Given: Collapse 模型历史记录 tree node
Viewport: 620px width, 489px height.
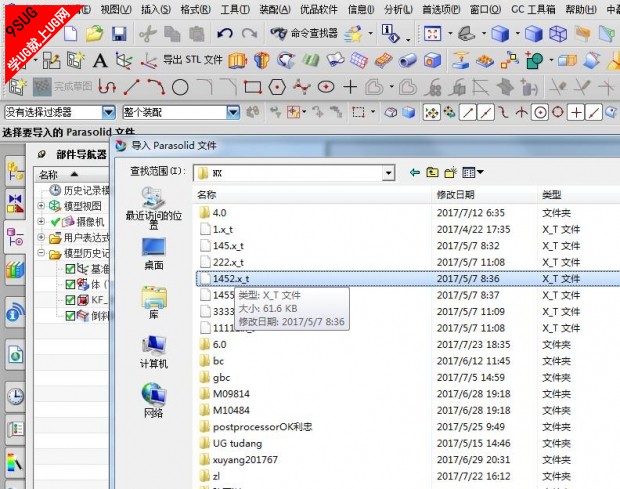Looking at the screenshot, I should pyautogui.click(x=41, y=253).
